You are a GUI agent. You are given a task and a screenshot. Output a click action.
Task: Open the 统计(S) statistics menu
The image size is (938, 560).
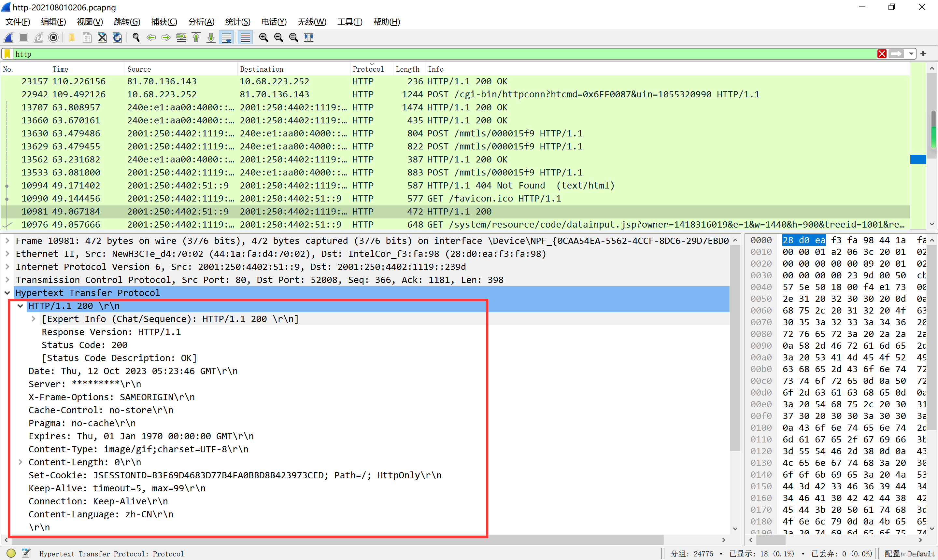[x=237, y=22]
